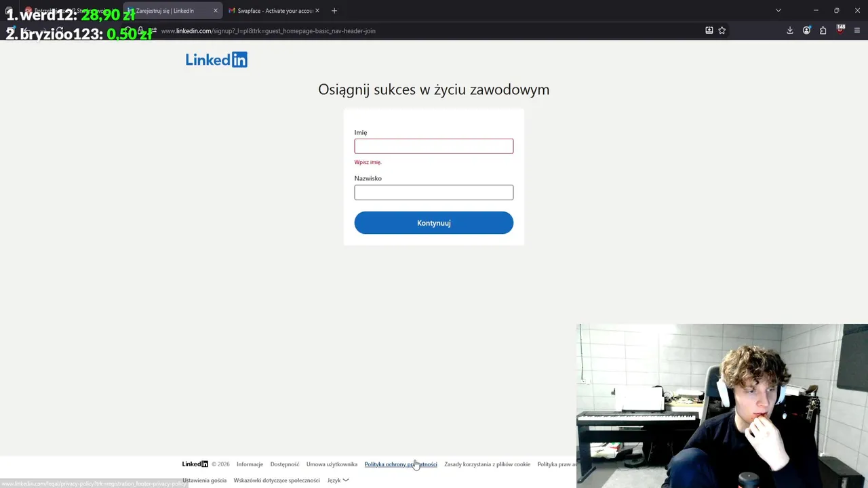
Task: Click the small LinkedIn logo in footer
Action: (195, 464)
